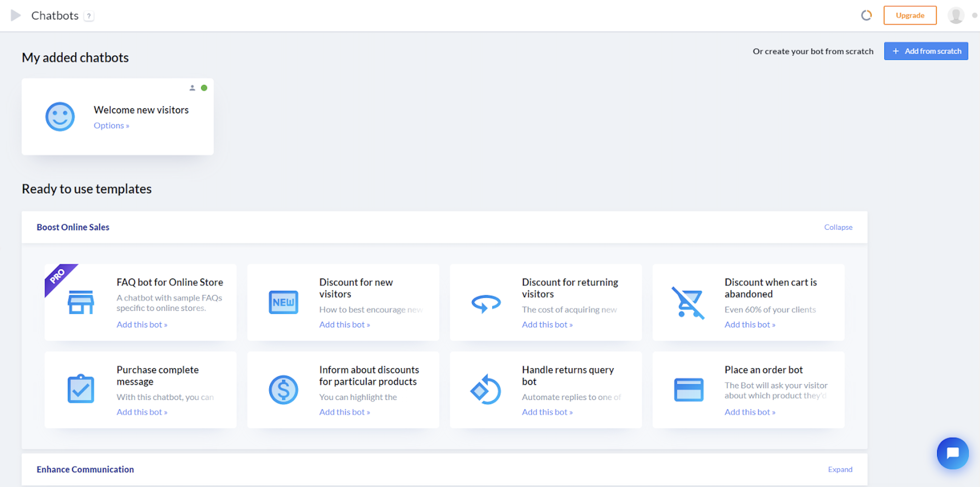Click 'The cost of acquiring new' description
Screen dimensions: 980x487
click(x=569, y=310)
